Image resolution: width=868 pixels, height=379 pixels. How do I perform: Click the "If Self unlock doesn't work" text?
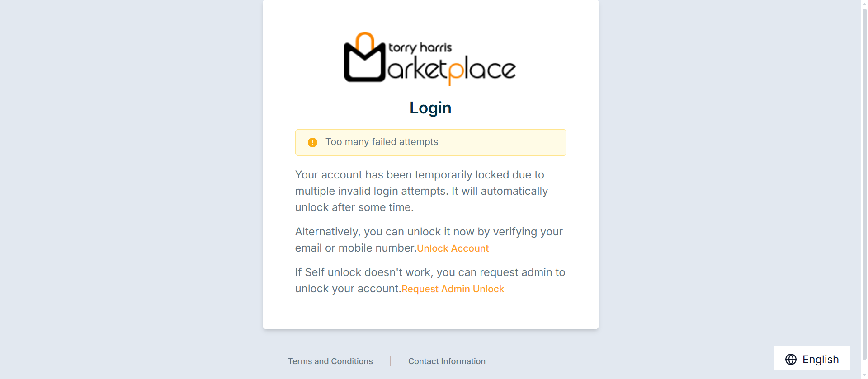[430, 272]
